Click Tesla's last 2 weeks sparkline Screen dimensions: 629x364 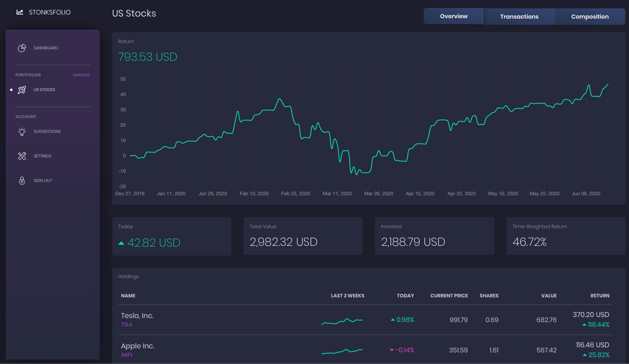[x=342, y=321]
